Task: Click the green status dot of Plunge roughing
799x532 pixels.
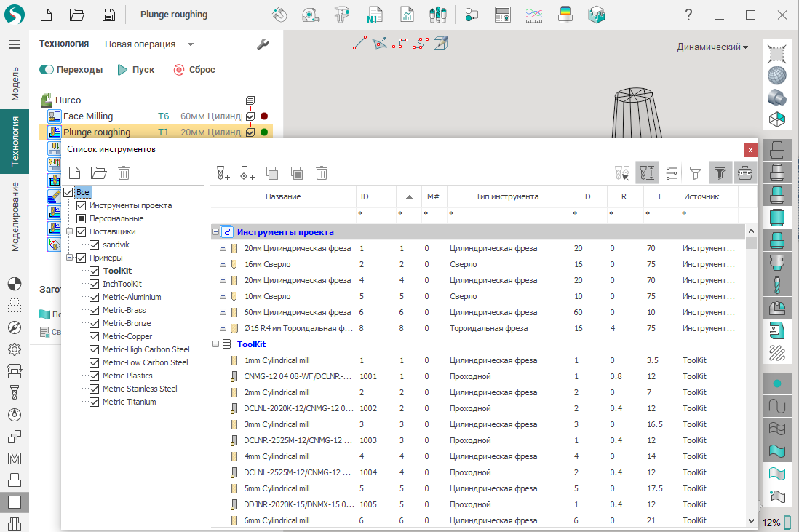Action: point(264,132)
